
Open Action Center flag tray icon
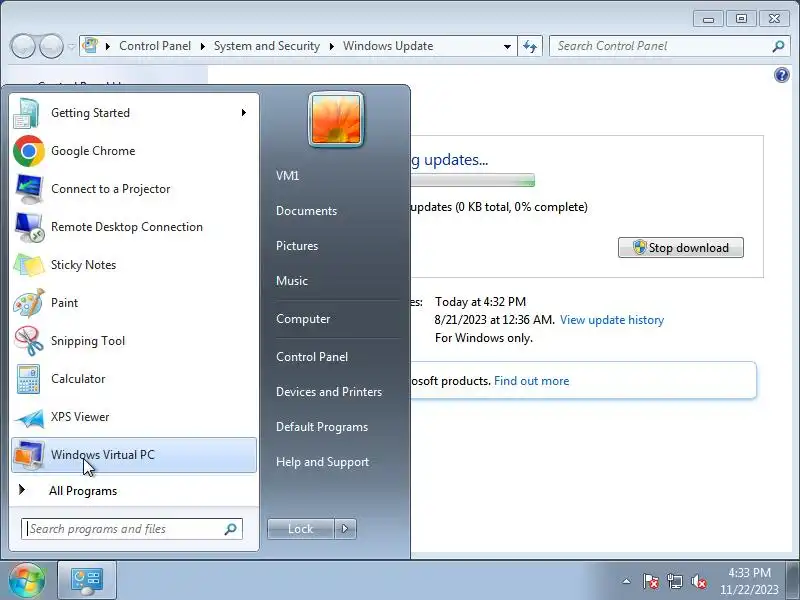[651, 581]
